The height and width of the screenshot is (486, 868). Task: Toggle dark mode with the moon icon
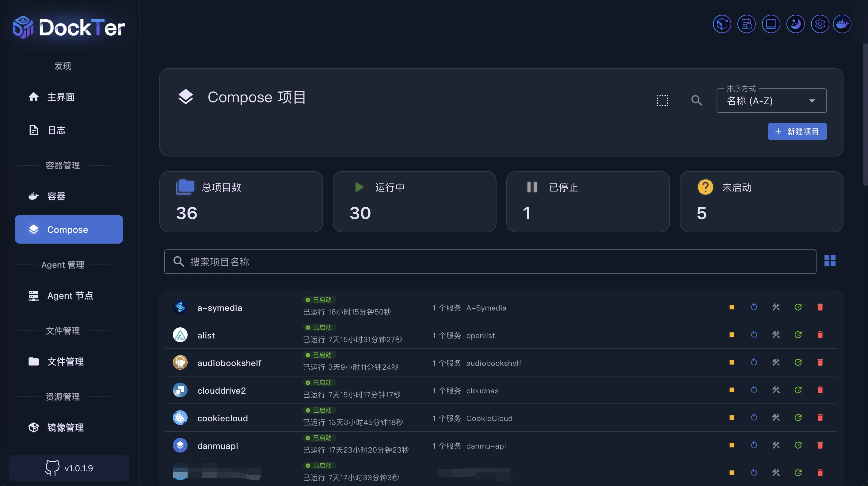tap(795, 24)
